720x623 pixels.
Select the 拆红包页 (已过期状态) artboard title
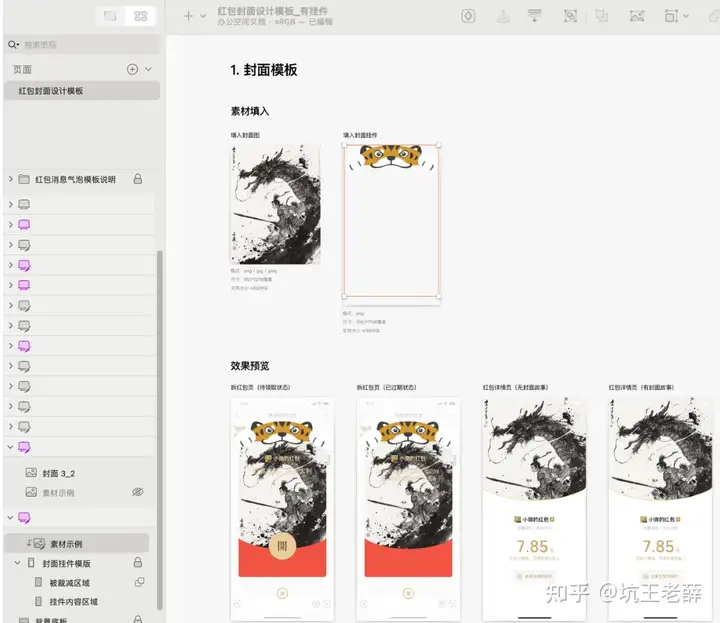tap(386, 387)
